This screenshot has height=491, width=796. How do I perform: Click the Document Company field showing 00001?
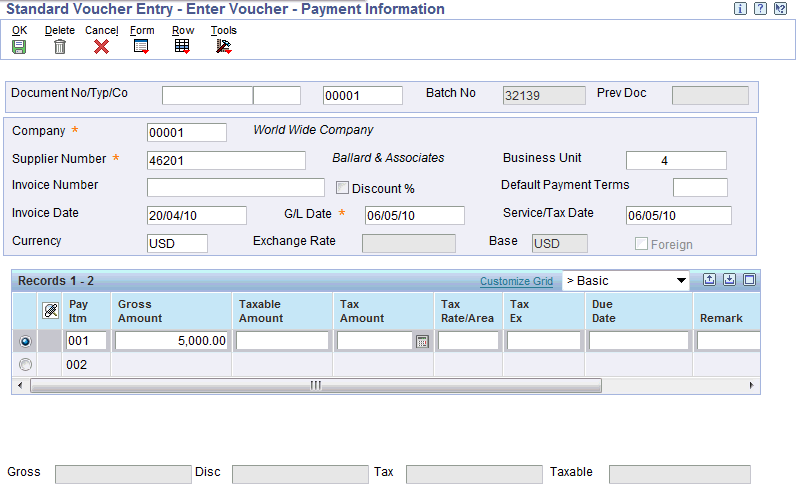click(362, 95)
